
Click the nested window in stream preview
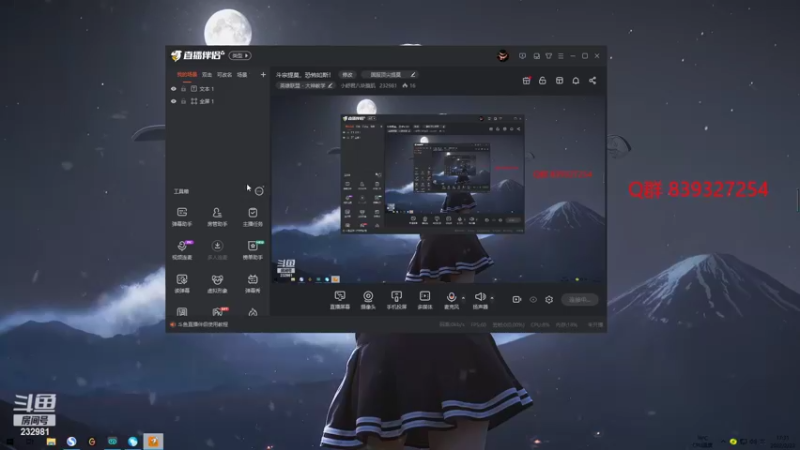point(432,174)
